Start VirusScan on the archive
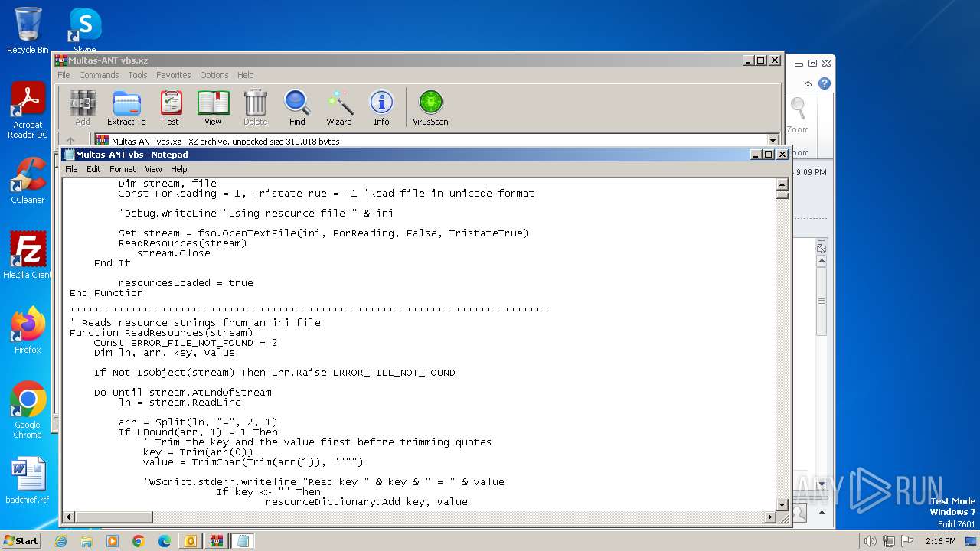 click(430, 107)
